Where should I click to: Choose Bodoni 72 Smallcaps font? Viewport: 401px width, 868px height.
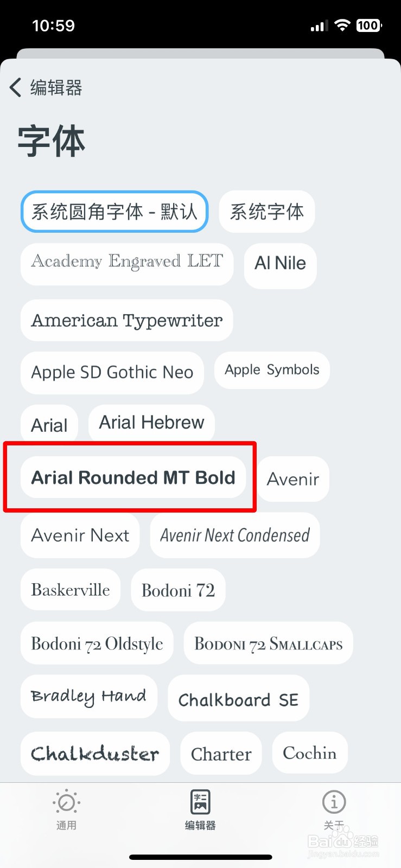[268, 643]
